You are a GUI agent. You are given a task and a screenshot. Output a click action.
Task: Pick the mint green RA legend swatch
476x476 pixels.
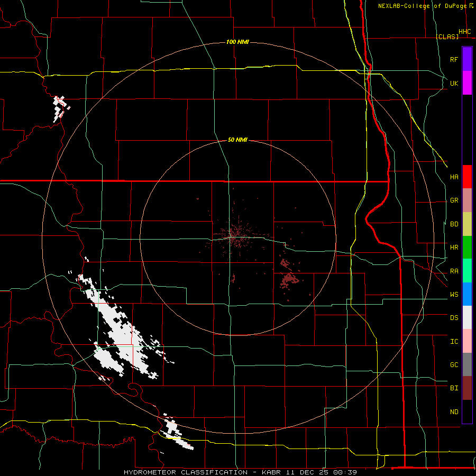467,271
